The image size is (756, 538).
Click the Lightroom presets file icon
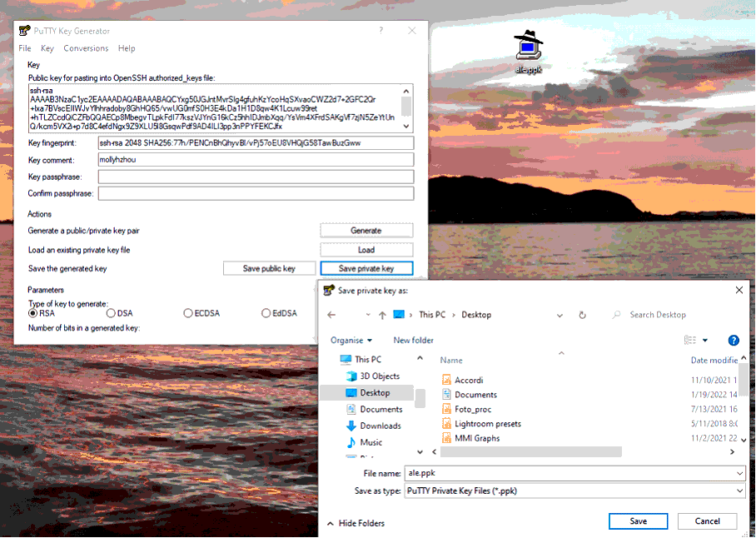(446, 423)
